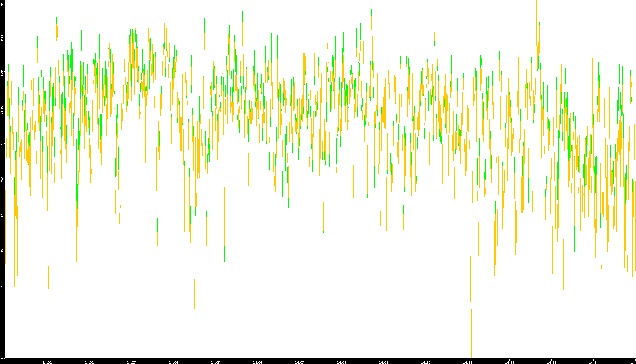
Task: Click the 14:04 time axis label
Action: coord(173,362)
